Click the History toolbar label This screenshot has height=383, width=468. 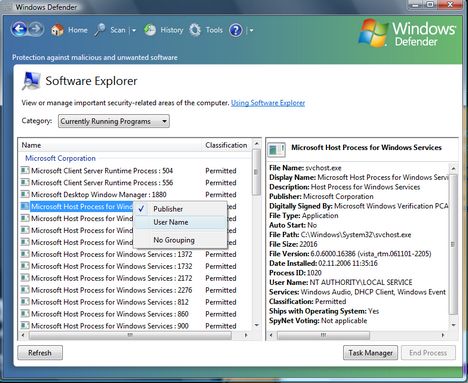pyautogui.click(x=172, y=30)
